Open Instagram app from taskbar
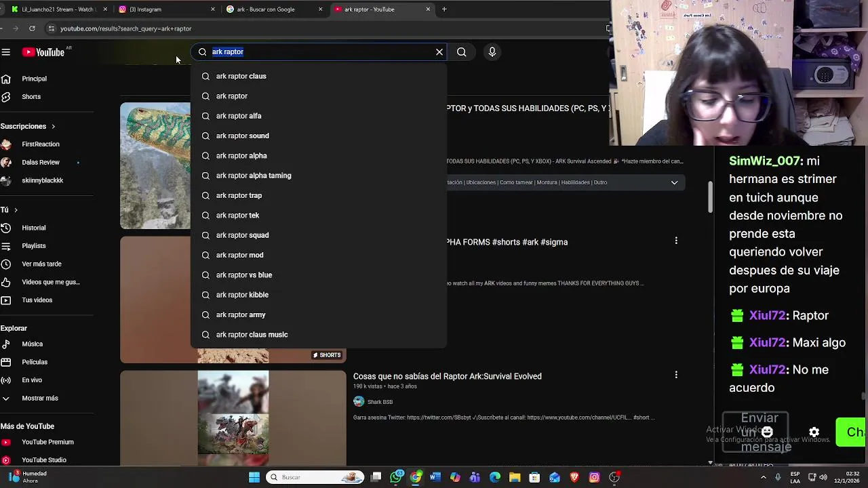Viewport: 868px width, 488px height. pyautogui.click(x=594, y=477)
